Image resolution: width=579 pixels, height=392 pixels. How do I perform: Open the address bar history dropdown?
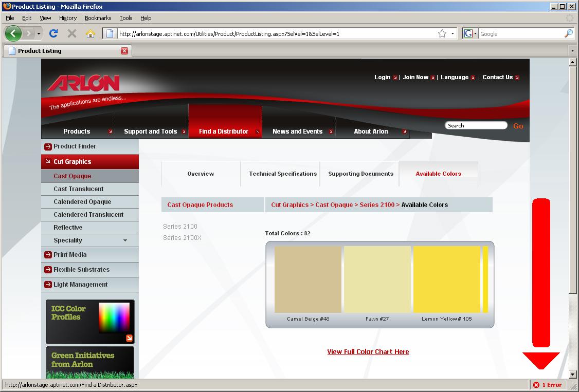click(453, 33)
